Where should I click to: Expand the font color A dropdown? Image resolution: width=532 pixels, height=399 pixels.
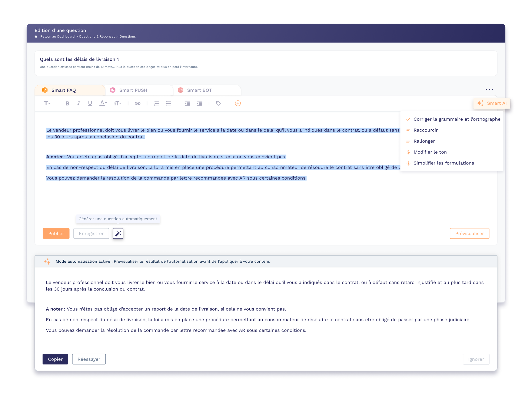pos(103,103)
